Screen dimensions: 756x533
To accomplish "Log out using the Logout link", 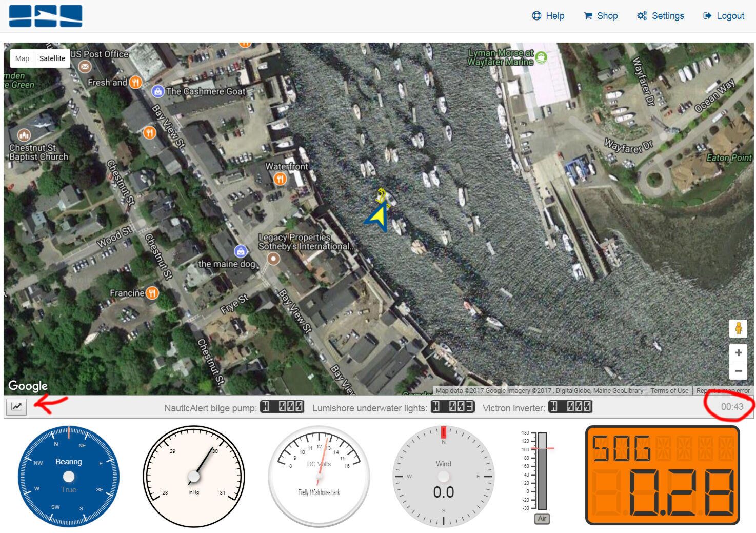I will [724, 16].
